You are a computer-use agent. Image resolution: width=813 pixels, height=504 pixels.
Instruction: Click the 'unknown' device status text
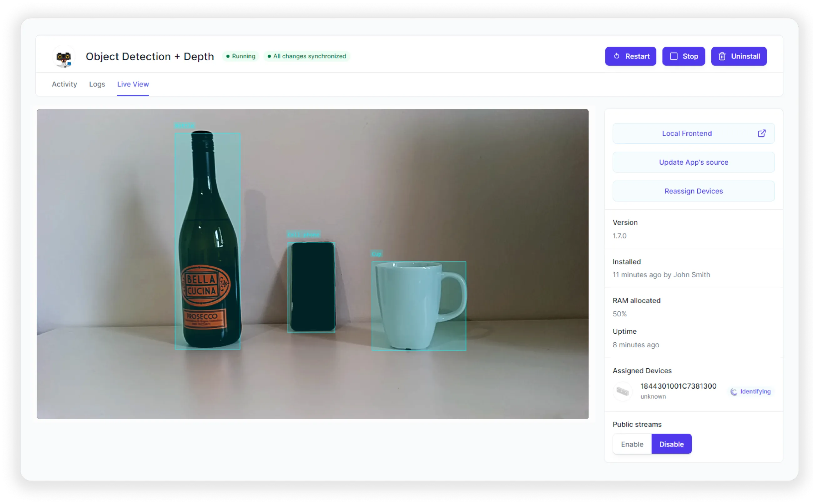coord(653,396)
